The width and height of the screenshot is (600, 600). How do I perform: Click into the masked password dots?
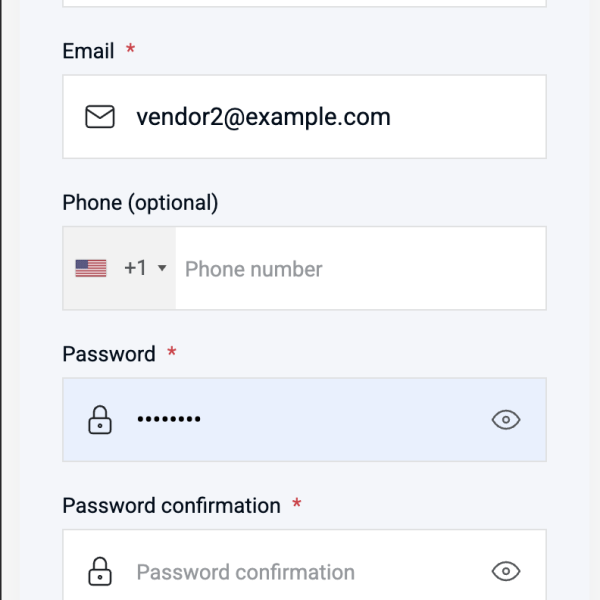168,420
